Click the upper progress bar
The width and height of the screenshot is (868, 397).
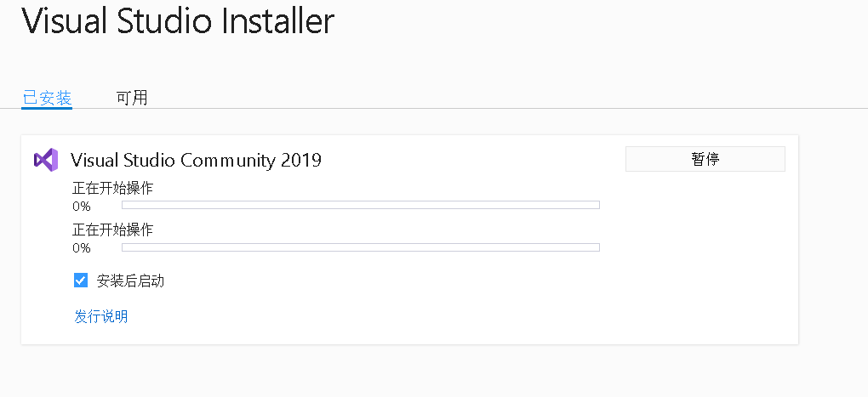tap(361, 205)
